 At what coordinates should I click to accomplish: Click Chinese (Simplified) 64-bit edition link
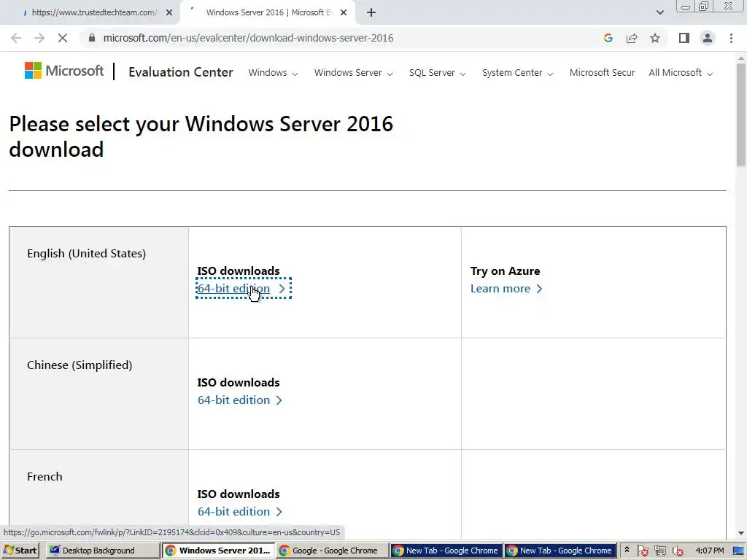click(x=240, y=400)
